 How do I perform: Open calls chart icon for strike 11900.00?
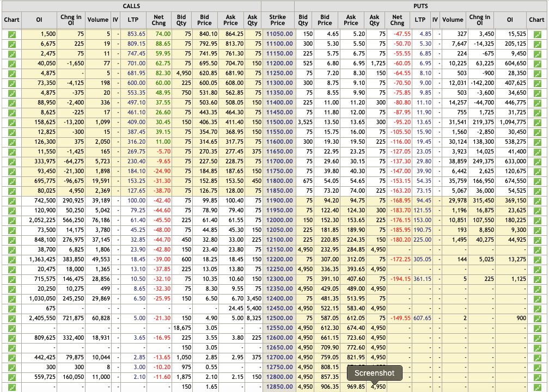[x=11, y=201]
